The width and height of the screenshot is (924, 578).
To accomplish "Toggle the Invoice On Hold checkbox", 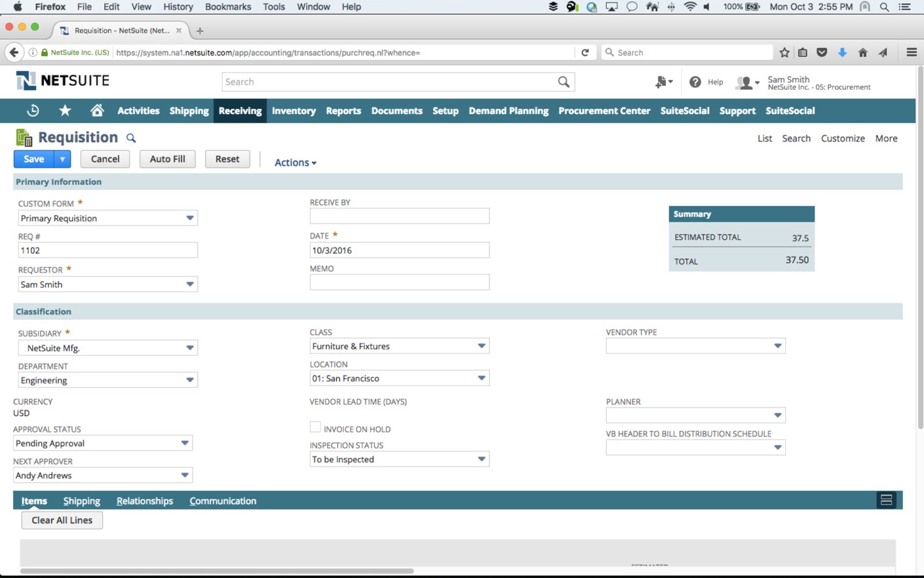I will (315, 427).
